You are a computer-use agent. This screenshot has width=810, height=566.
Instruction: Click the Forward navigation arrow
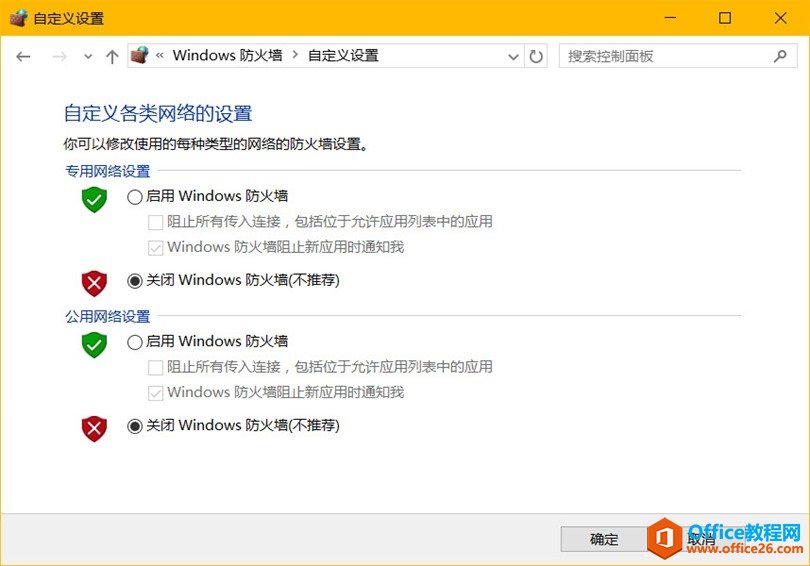coord(60,56)
